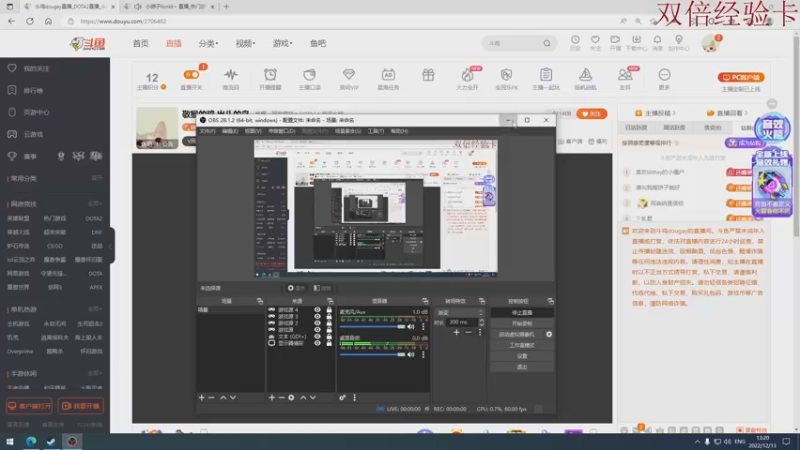Image resolution: width=800 pixels, height=450 pixels.
Task: Click the diamond room VIP icon
Action: coord(349,74)
